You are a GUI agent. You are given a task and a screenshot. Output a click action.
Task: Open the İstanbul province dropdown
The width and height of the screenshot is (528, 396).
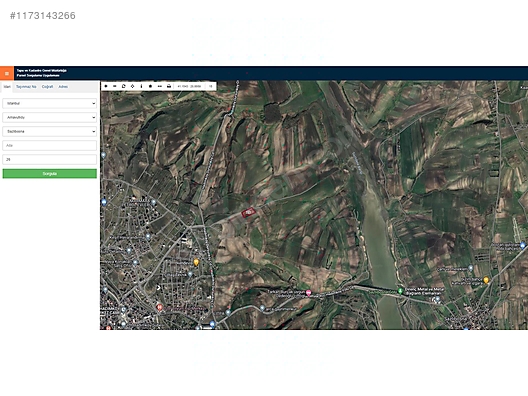click(x=50, y=103)
